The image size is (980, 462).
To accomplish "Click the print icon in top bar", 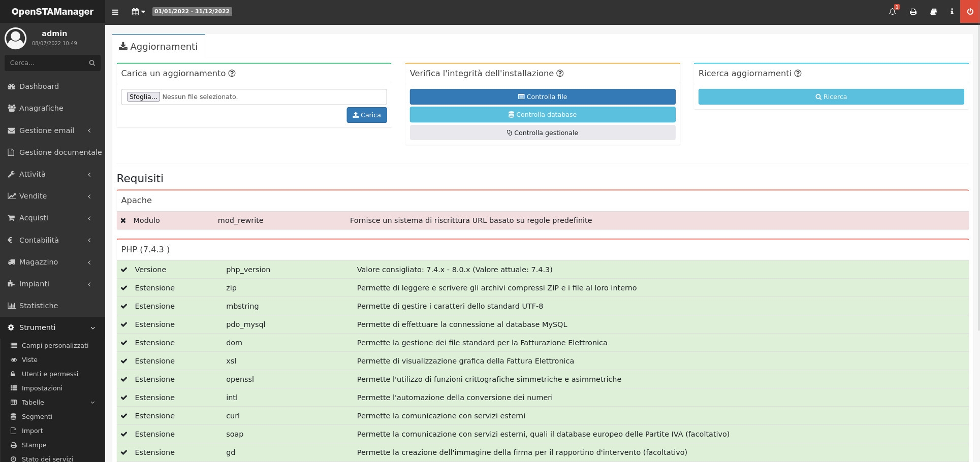I will 913,12.
